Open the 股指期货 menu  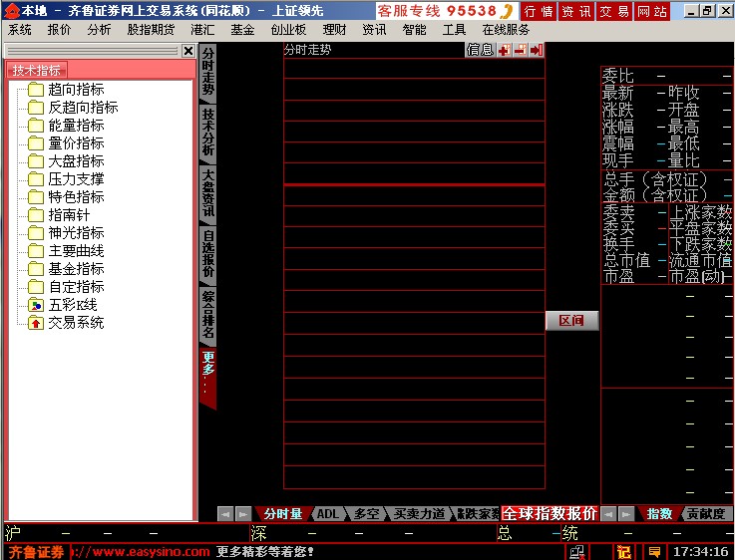coord(151,30)
